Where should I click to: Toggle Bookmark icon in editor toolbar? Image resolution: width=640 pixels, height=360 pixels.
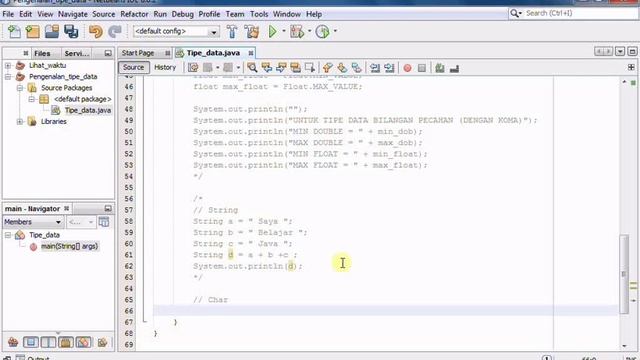[356, 68]
